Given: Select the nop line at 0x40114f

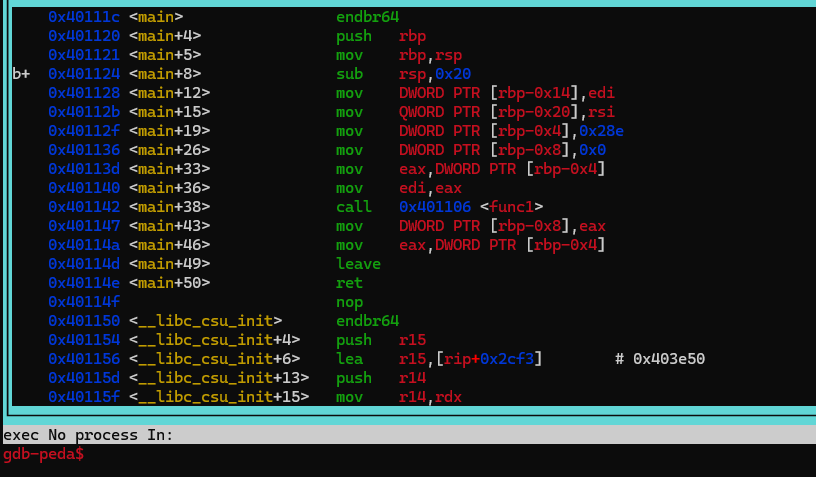Looking at the screenshot, I should 206,302.
